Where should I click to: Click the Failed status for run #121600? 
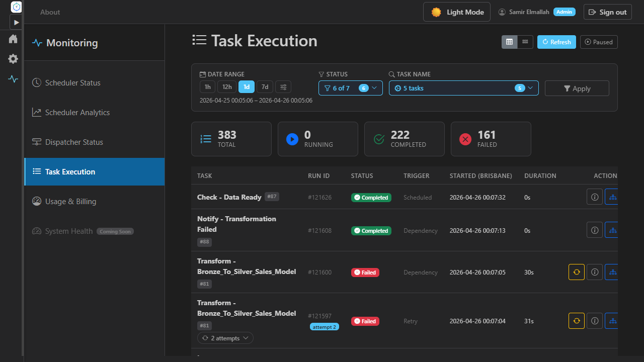click(365, 273)
